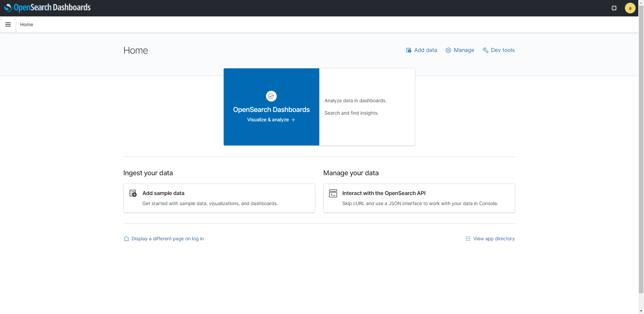Open the Manage link
Screen dimensions: 644x314
click(x=464, y=50)
